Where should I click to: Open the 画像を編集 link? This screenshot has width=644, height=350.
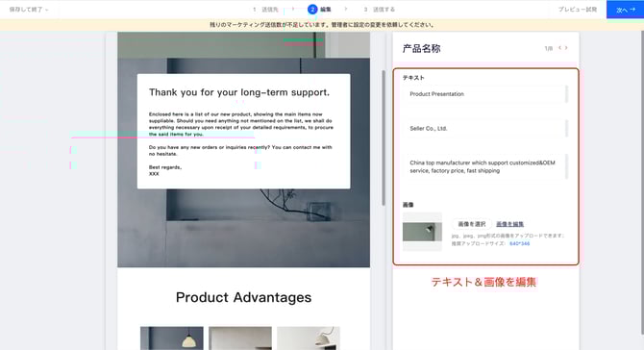pyautogui.click(x=509, y=224)
